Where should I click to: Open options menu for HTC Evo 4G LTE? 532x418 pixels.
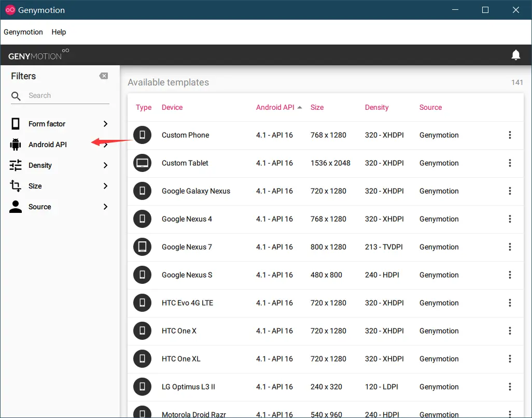[510, 302]
